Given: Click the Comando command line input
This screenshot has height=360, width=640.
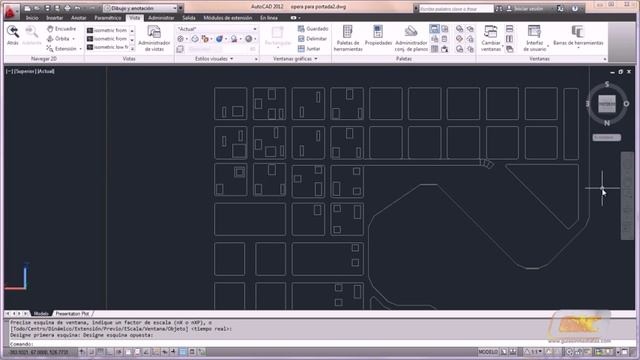Looking at the screenshot, I should pyautogui.click(x=322, y=344).
